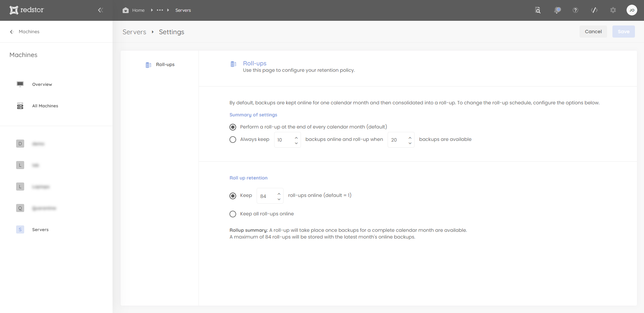Open Overview in the Machines sidebar
This screenshot has width=644, height=313.
click(x=42, y=85)
